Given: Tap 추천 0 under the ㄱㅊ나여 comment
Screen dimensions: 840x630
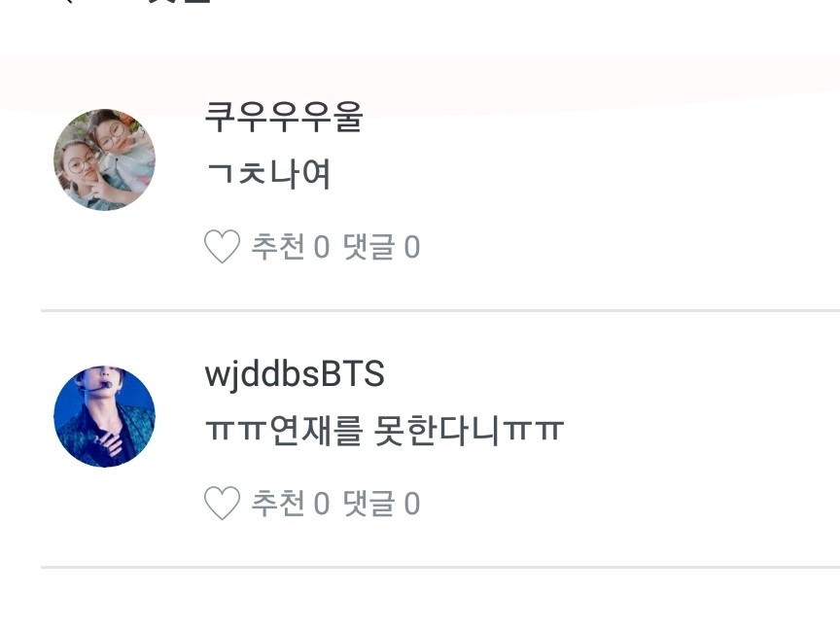Looking at the screenshot, I should pos(291,247).
